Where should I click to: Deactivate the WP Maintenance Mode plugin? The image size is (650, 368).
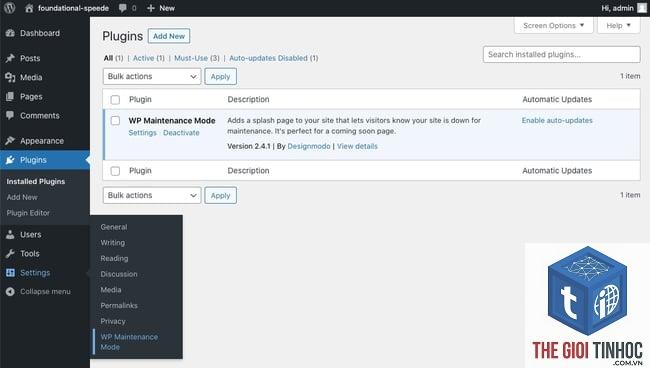point(181,133)
